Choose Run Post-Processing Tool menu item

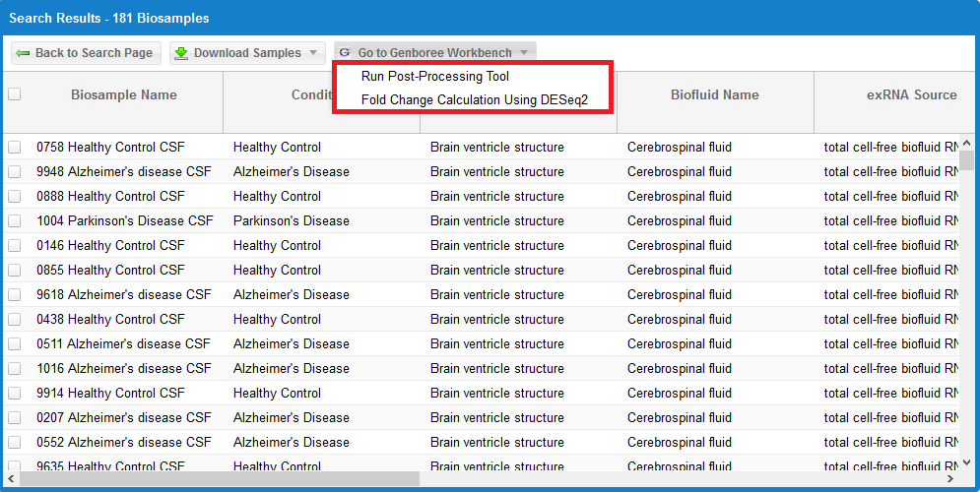pyautogui.click(x=435, y=76)
